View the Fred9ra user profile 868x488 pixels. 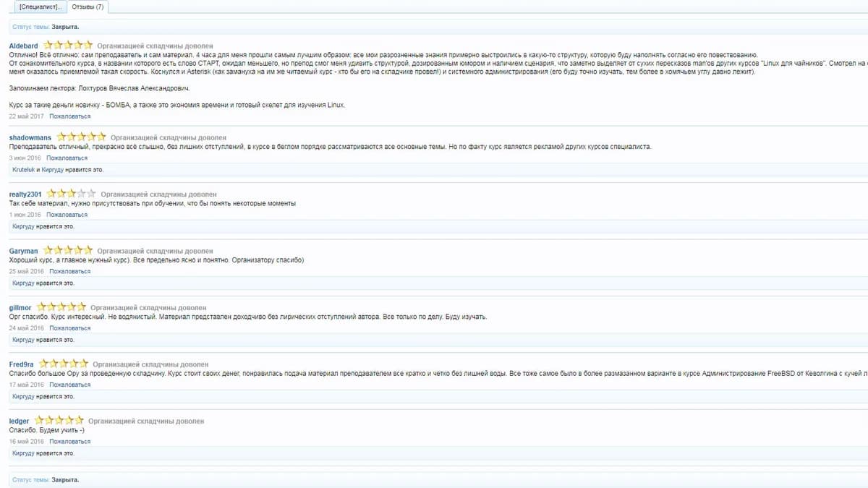(x=22, y=365)
